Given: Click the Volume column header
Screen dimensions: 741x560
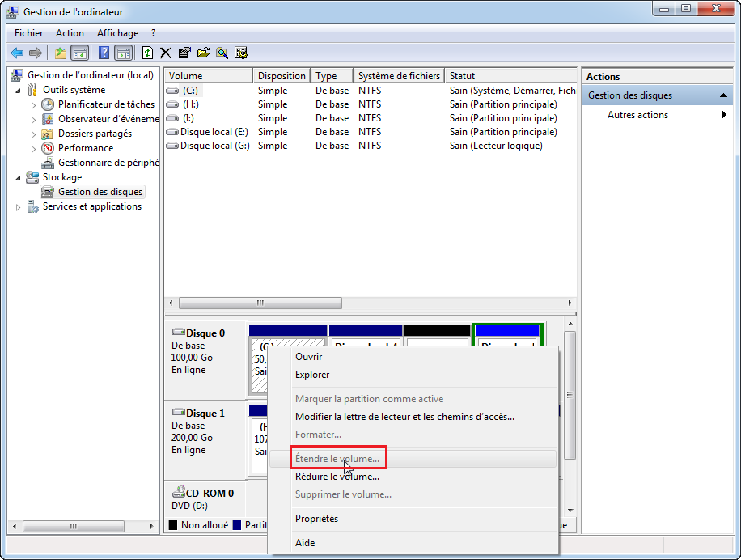Looking at the screenshot, I should 209,75.
